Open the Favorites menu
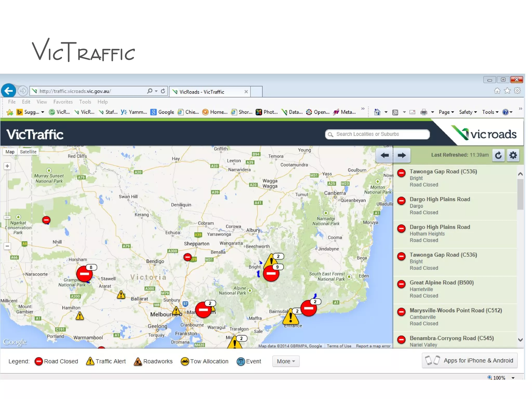Image resolution: width=532 pixels, height=399 pixels. pyautogui.click(x=63, y=102)
